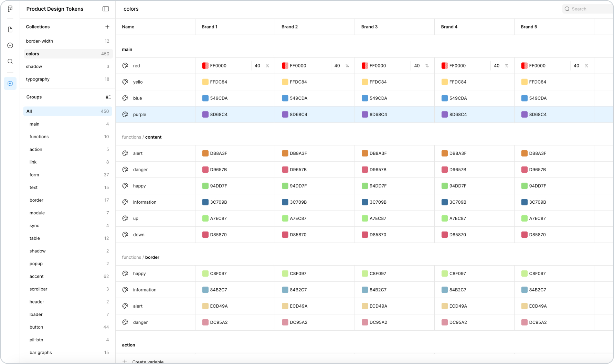
Task: Edit Brand 1 red opacity value 40
Action: click(257, 66)
